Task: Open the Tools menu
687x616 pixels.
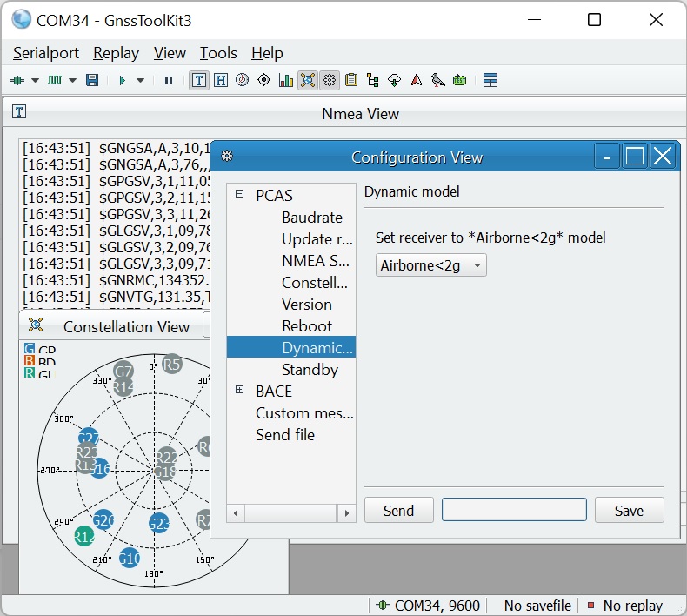Action: point(218,53)
